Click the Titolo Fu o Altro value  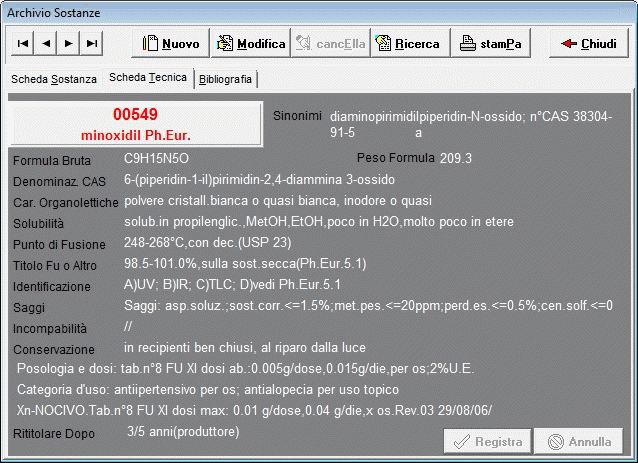click(x=245, y=264)
